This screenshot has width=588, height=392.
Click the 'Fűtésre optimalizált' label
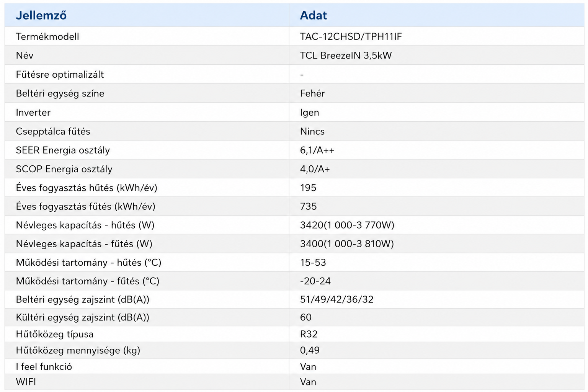60,74
